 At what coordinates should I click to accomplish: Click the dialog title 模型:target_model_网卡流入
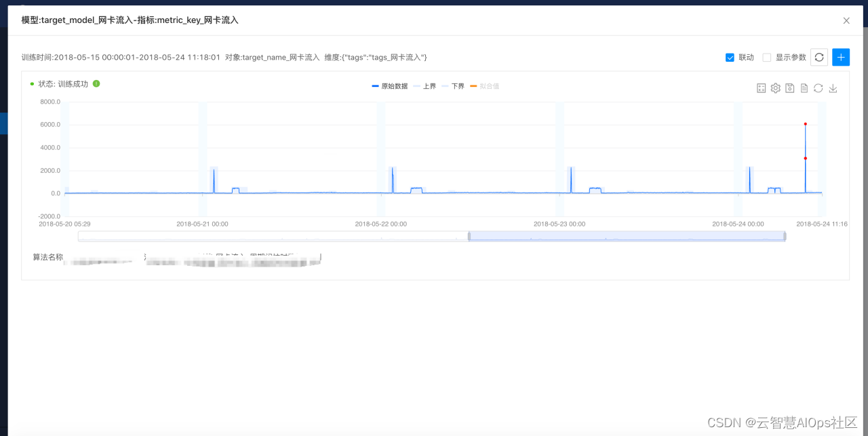[130, 20]
